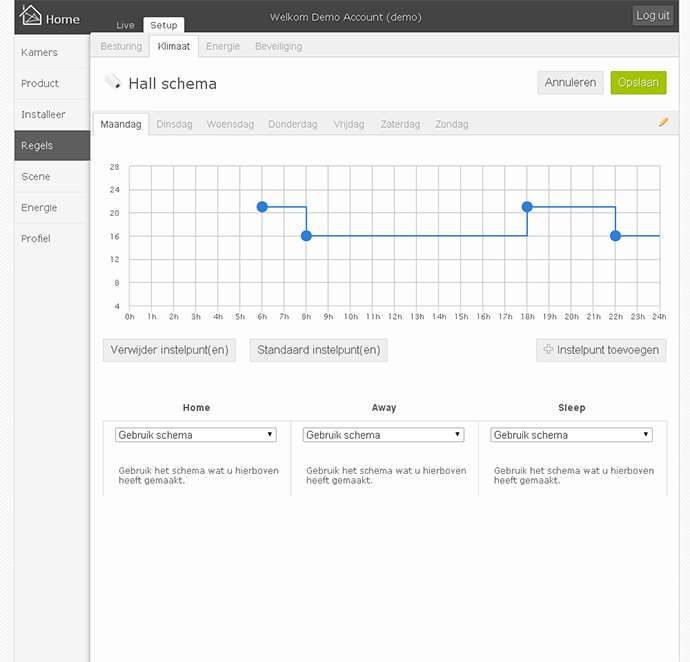690x662 pixels.
Task: Click Standaard instelpunt(en) button
Action: (x=318, y=350)
